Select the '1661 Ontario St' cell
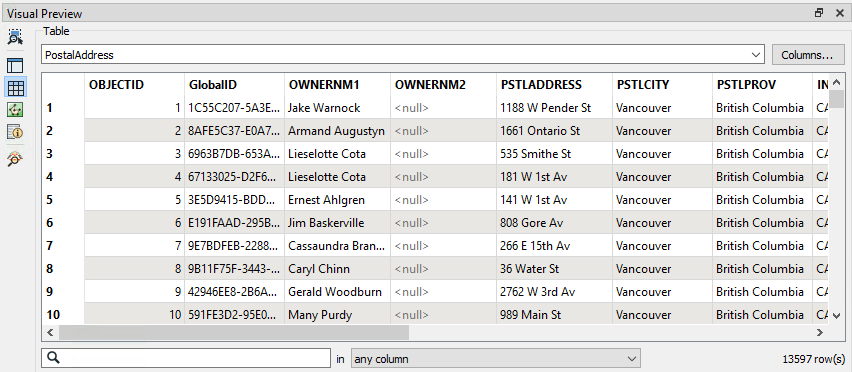 click(555, 131)
